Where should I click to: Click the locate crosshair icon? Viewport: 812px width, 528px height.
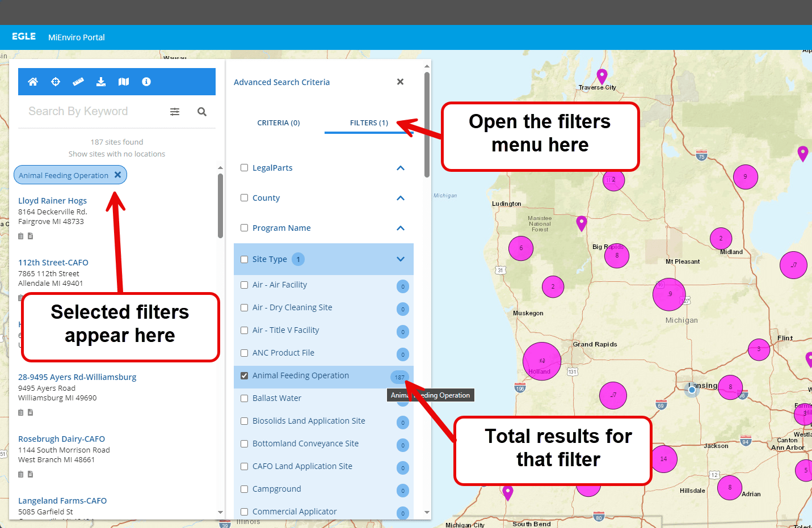[56, 82]
